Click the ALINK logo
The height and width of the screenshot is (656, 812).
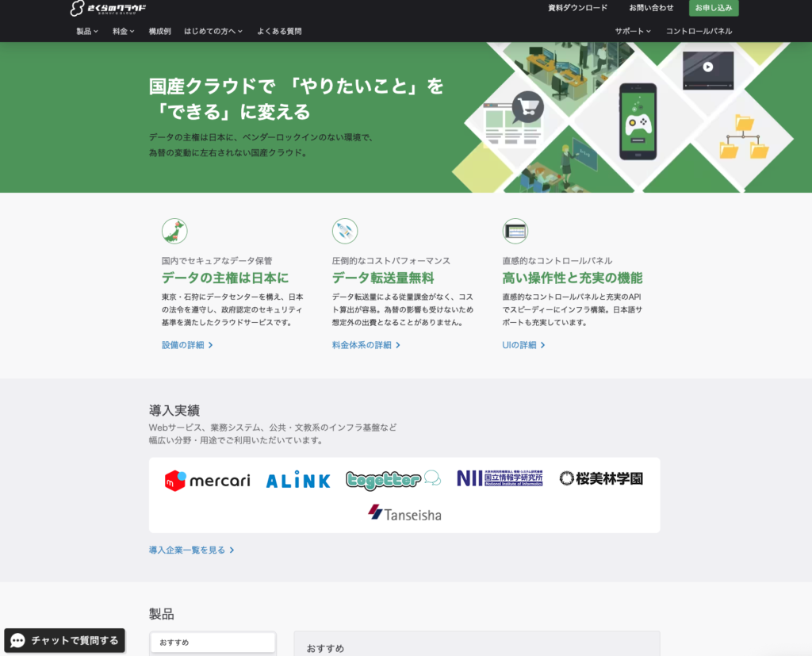pos(298,480)
